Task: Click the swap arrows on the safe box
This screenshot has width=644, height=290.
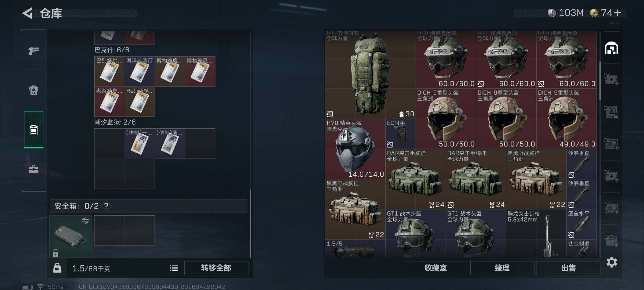Action: coord(85,221)
